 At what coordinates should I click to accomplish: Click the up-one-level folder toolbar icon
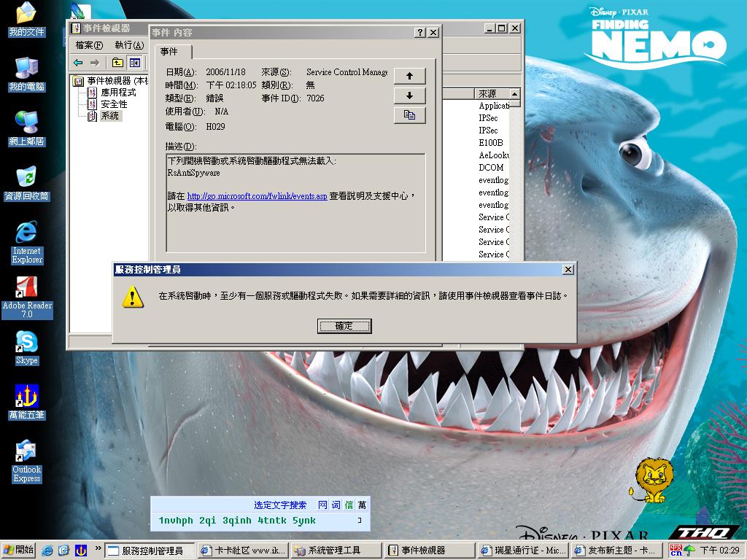[x=117, y=63]
